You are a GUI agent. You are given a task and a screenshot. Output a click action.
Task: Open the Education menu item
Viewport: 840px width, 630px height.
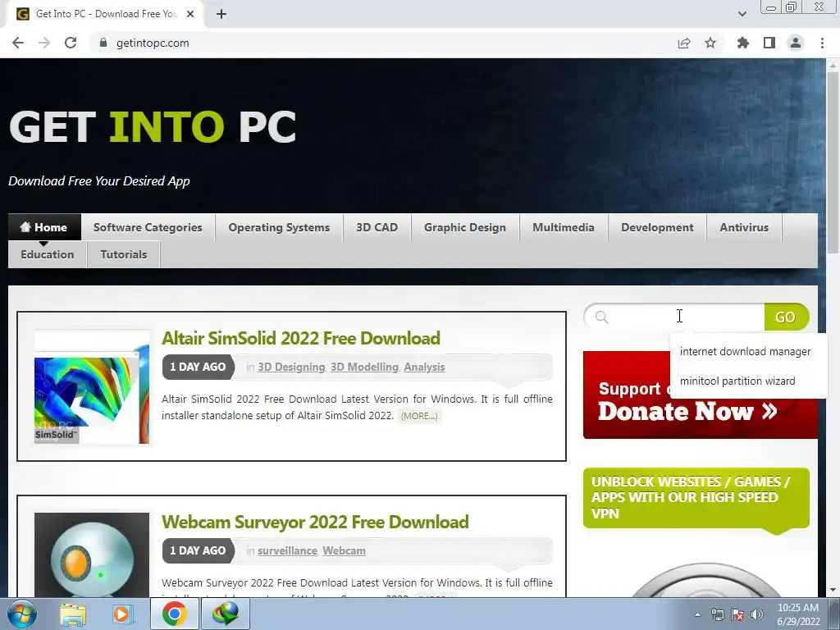47,254
